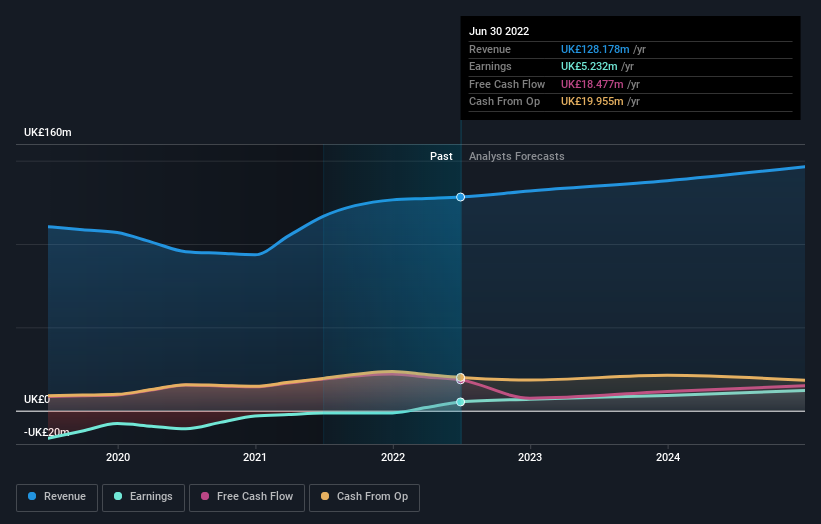This screenshot has height=524, width=821.
Task: Click the orange Cash From Op data point marker
Action: 460,377
